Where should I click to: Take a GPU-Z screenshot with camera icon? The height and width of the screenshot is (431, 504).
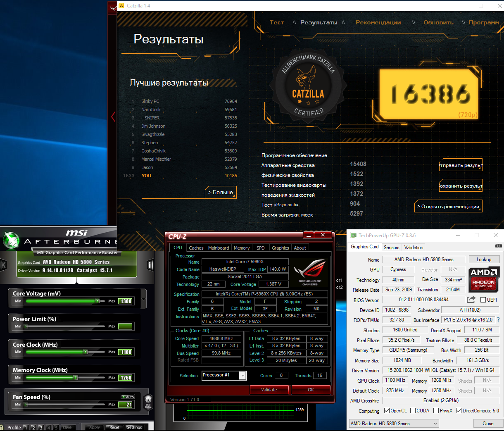pos(499,246)
